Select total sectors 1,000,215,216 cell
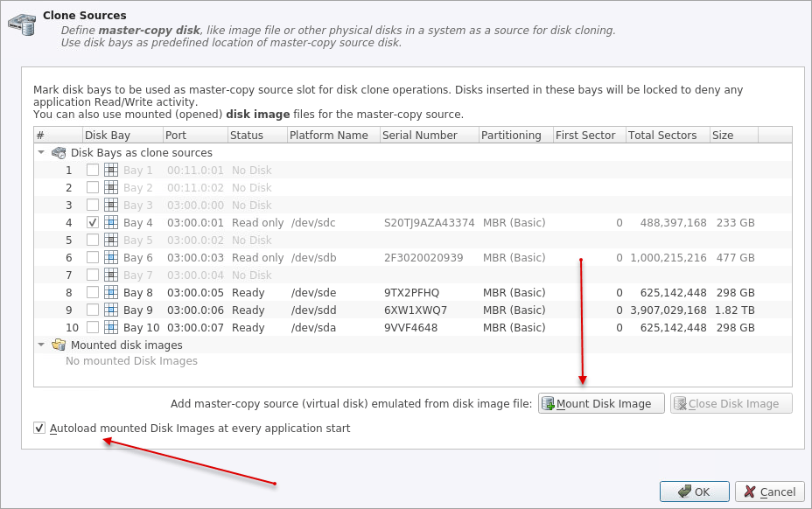The width and height of the screenshot is (812, 509). tap(668, 257)
